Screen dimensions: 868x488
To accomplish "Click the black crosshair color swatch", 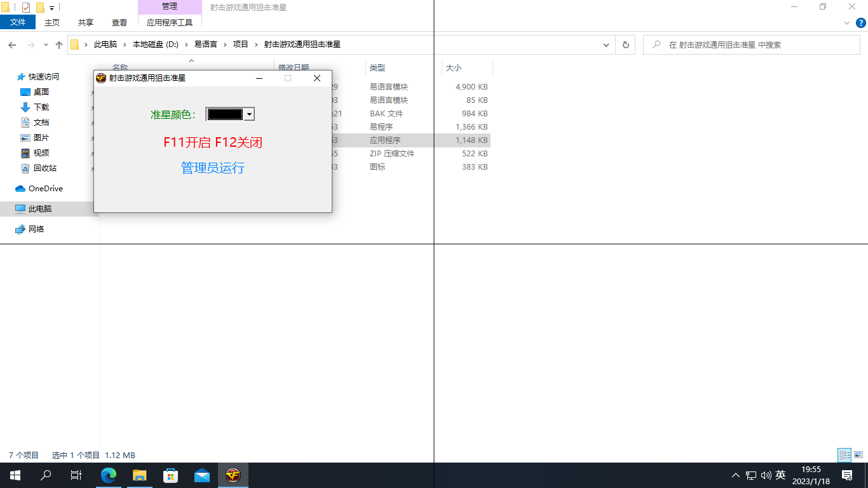I will coord(225,114).
